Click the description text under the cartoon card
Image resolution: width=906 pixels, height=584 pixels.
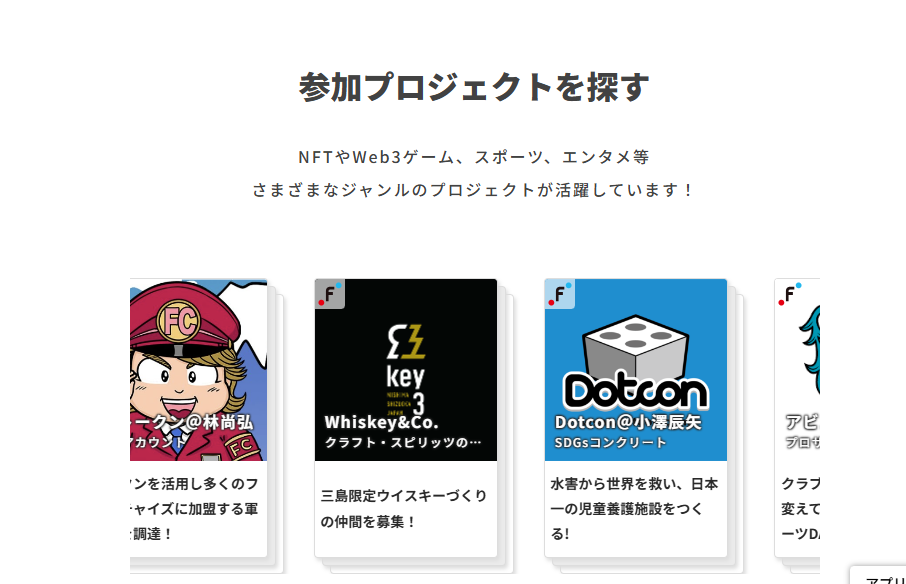point(195,508)
